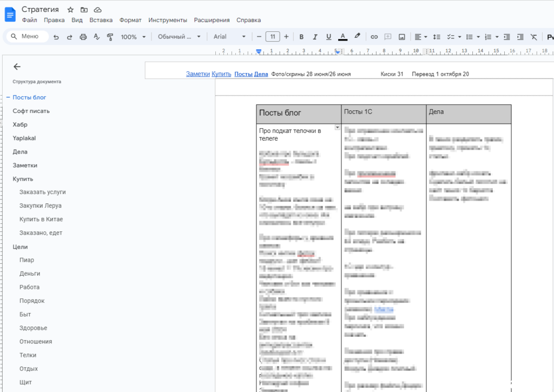Image resolution: width=554 pixels, height=392 pixels.
Task: Open the Расширения menu
Action: pos(212,20)
